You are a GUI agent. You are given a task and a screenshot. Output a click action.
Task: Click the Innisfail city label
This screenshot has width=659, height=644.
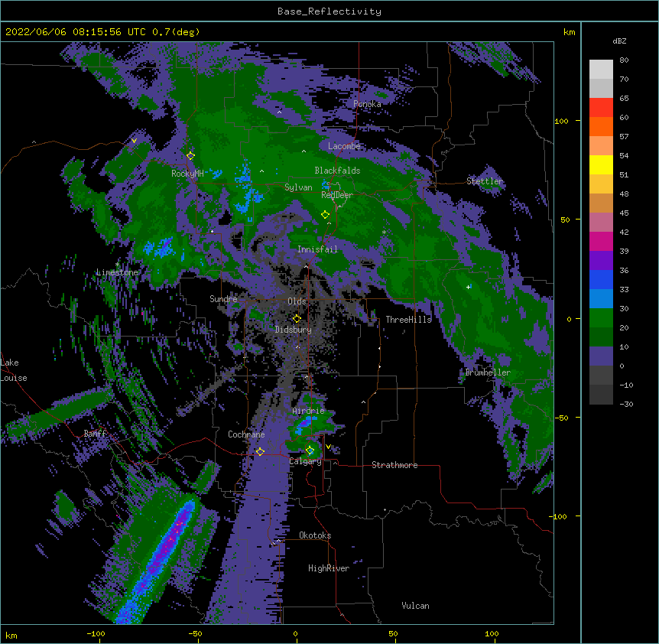317,249
